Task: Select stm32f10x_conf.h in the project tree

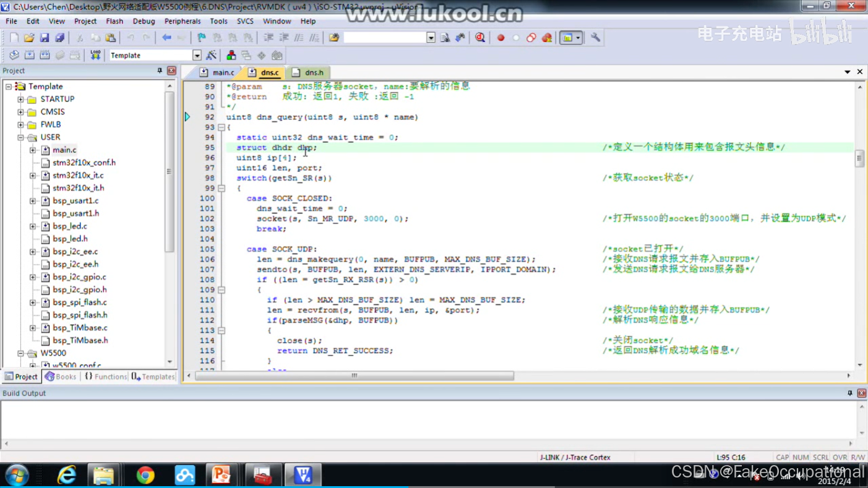Action: (x=84, y=163)
